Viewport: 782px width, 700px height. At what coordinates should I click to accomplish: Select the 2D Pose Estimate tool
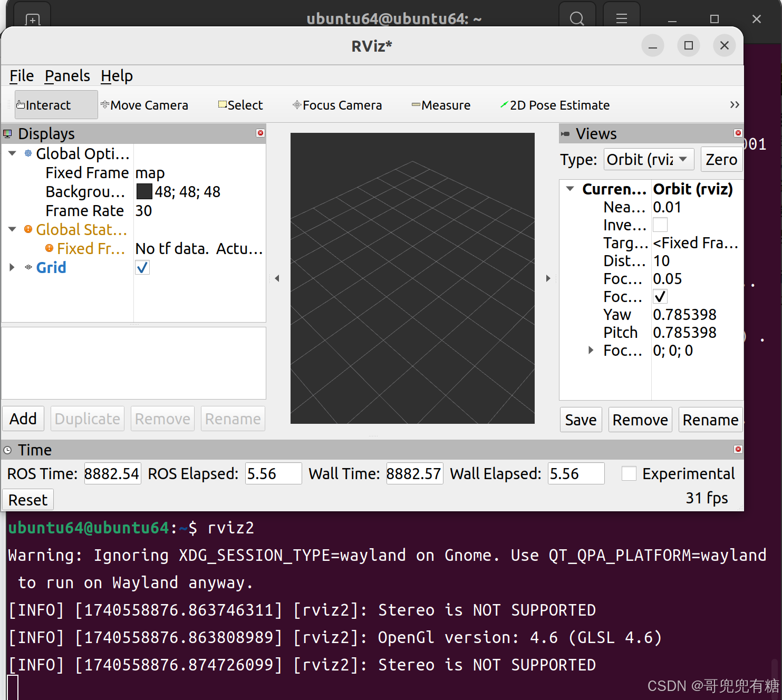tap(554, 104)
